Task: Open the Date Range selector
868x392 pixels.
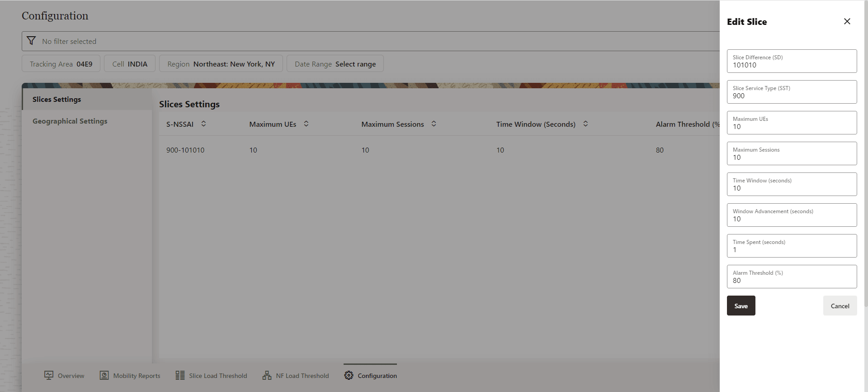Action: tap(335, 64)
